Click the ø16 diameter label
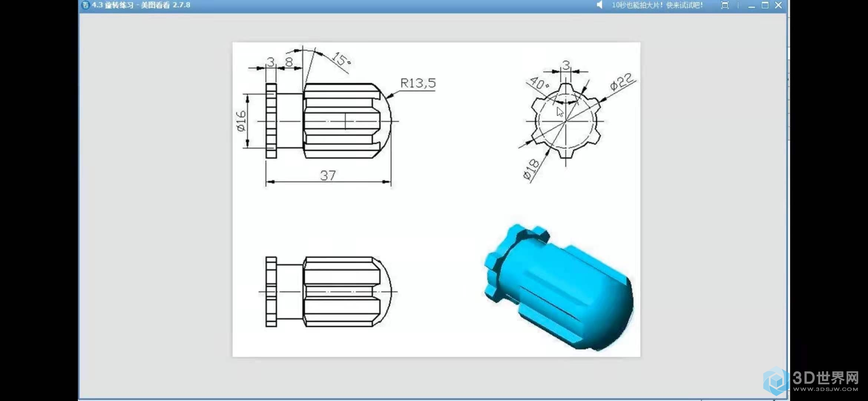This screenshot has height=401, width=868. (x=241, y=121)
